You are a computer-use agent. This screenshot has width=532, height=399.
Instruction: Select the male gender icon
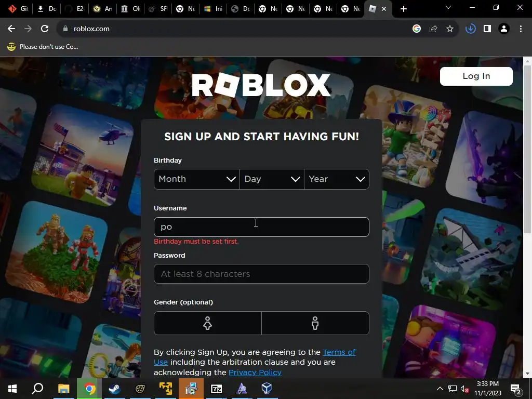315,323
